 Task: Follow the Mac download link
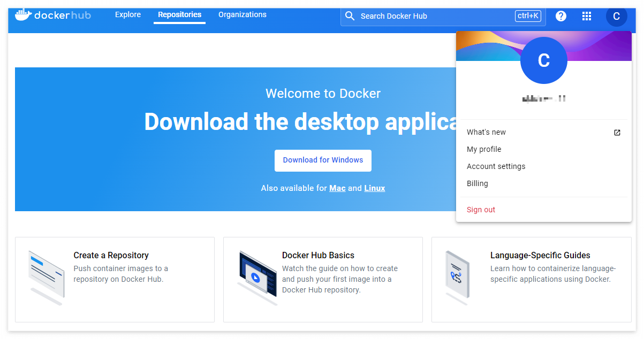(337, 188)
